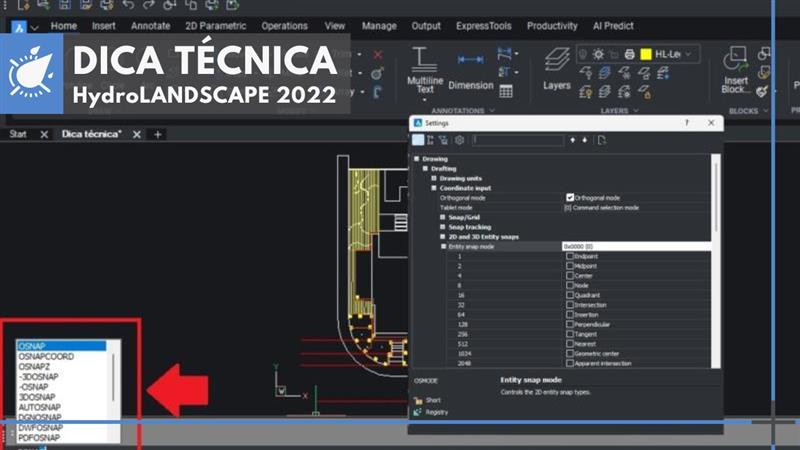Switch to the Start document tab
The height and width of the screenshot is (450, 800).
click(18, 134)
